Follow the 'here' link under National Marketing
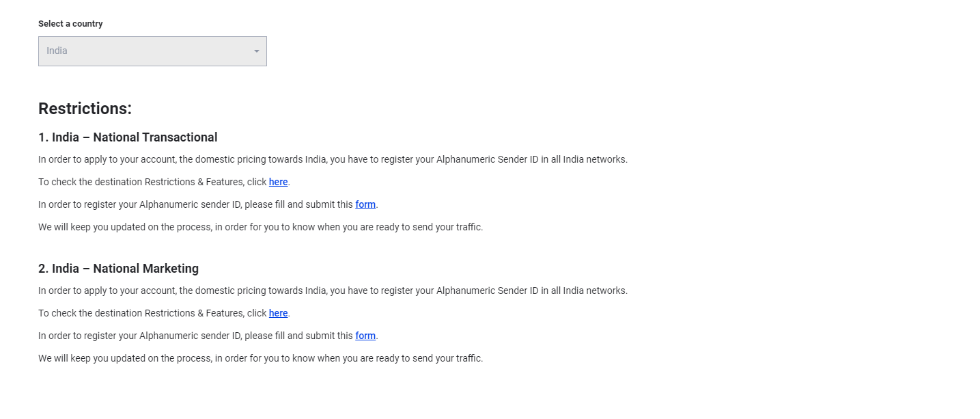980x419 pixels. (278, 313)
